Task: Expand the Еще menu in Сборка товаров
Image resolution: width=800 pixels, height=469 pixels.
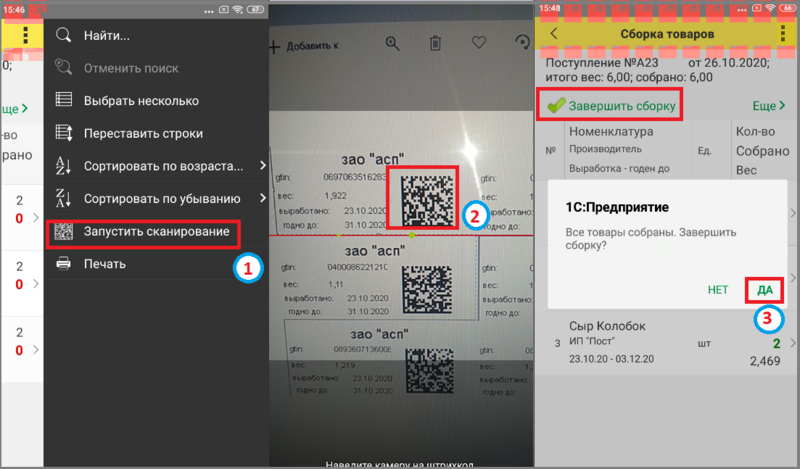Action: click(x=768, y=106)
